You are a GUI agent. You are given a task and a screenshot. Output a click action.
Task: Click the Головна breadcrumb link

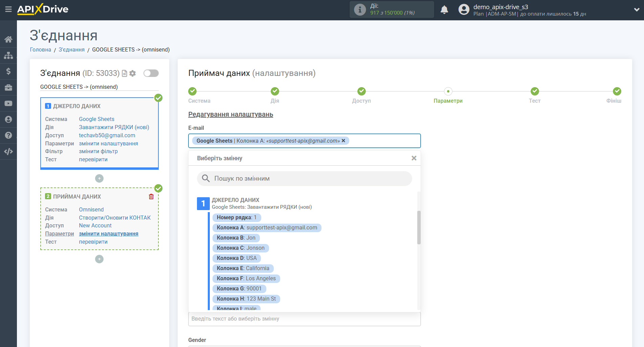40,49
